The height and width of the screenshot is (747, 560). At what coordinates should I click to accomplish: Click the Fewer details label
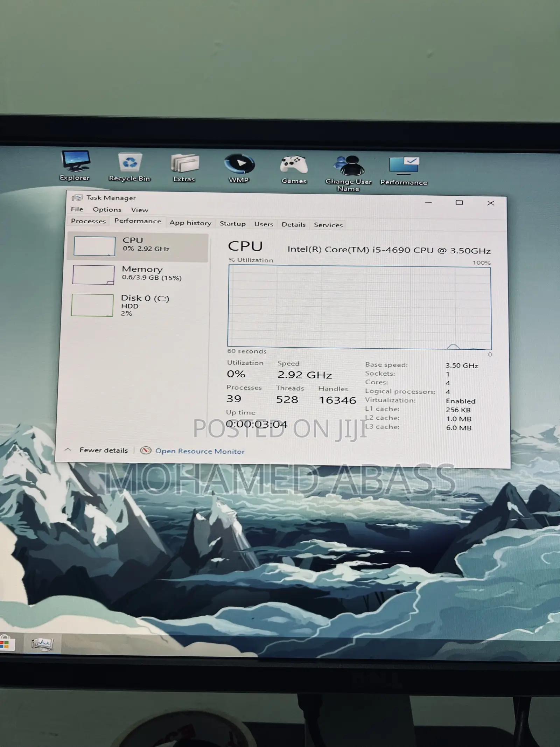click(x=104, y=450)
